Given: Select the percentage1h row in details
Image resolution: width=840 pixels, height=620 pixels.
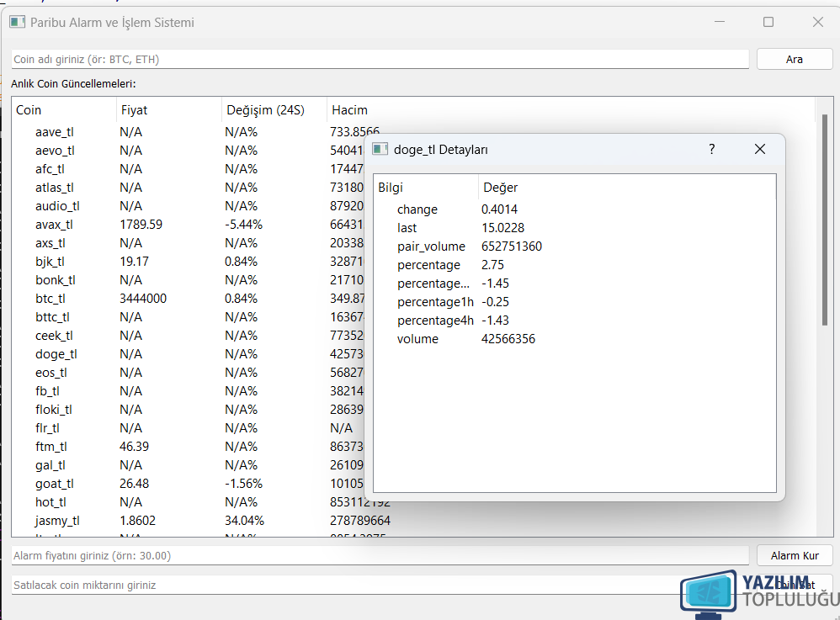Looking at the screenshot, I should [574, 302].
